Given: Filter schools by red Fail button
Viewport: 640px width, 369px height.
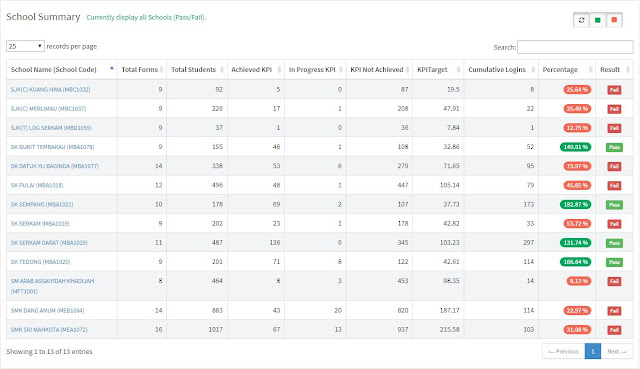Looking at the screenshot, I should click(614, 20).
